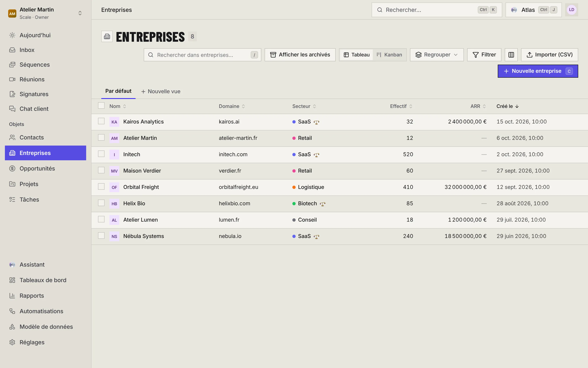Check the Kairos Analytics row checkbox
588x368 pixels.
(101, 121)
